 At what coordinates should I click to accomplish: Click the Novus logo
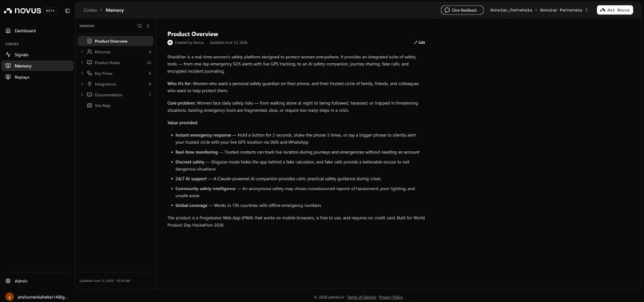click(22, 10)
